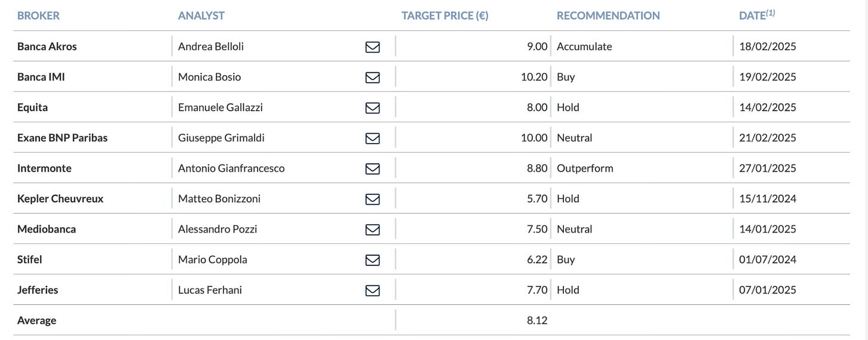
Task: Click the BROKER column header
Action: tap(38, 16)
